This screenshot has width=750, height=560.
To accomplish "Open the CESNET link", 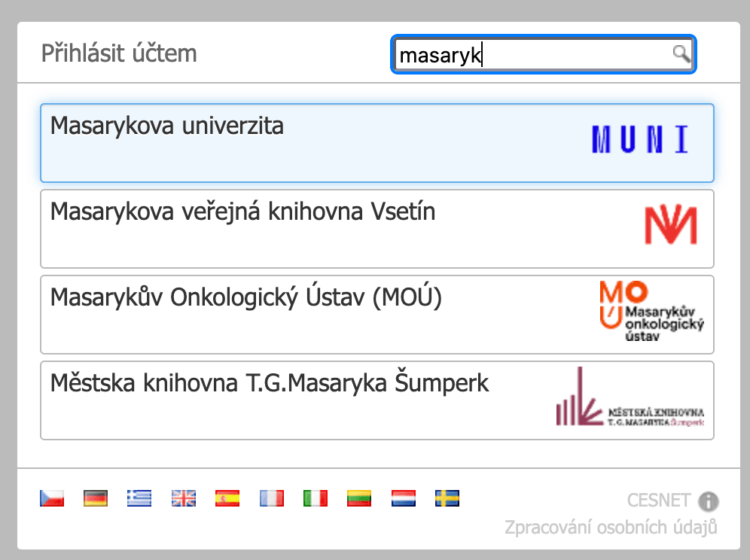I will [659, 501].
